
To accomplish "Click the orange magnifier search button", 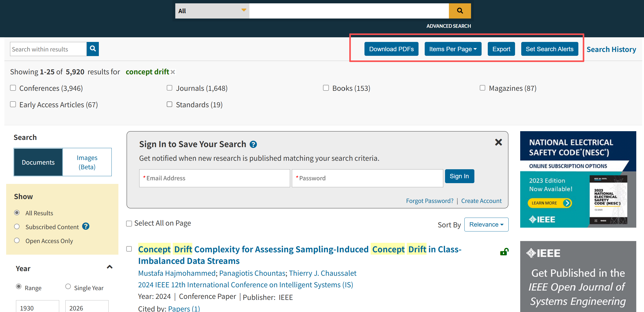I will pyautogui.click(x=460, y=11).
